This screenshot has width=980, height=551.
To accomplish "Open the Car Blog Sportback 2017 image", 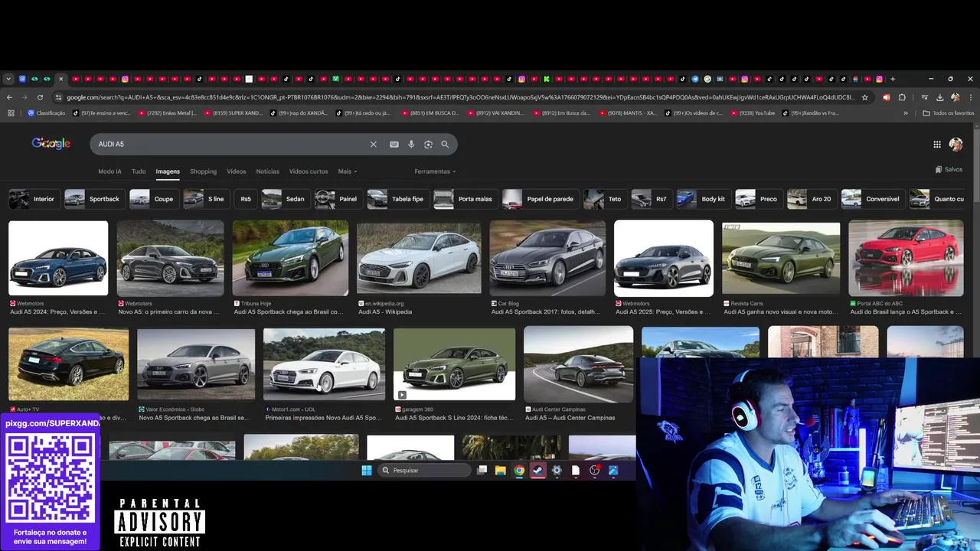I will 547,258.
